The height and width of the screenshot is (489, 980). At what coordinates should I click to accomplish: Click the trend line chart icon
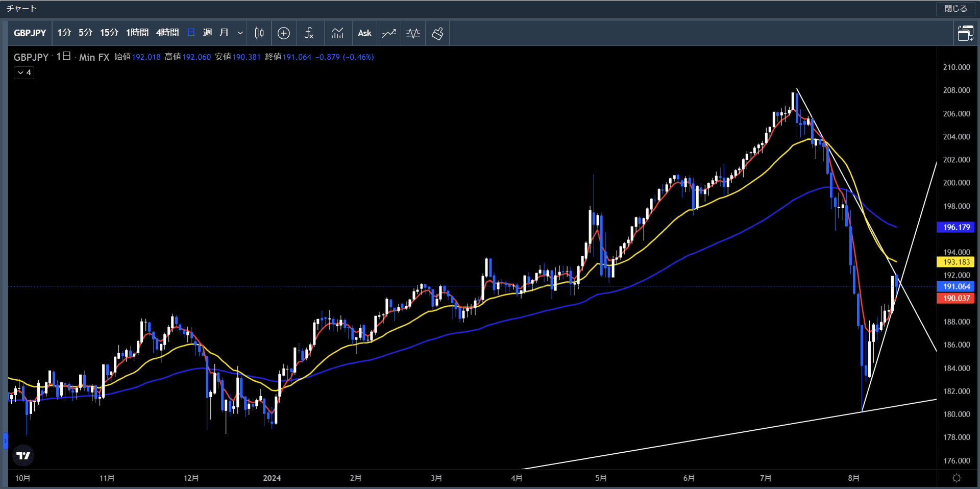pyautogui.click(x=389, y=33)
